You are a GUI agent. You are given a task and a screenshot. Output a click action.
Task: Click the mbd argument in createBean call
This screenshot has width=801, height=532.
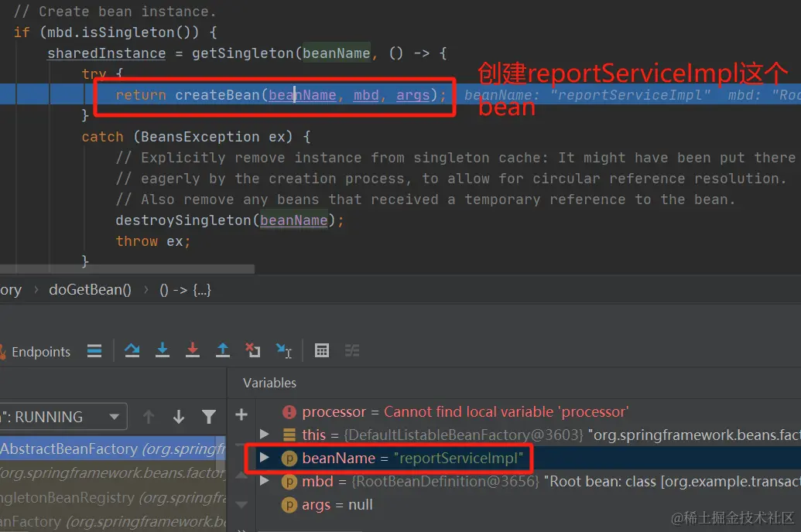pos(366,95)
